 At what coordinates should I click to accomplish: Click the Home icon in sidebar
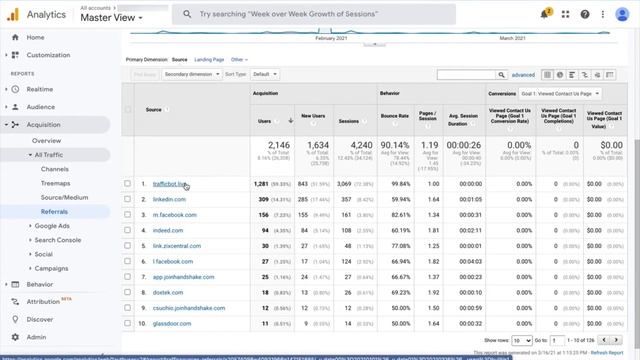[x=16, y=37]
